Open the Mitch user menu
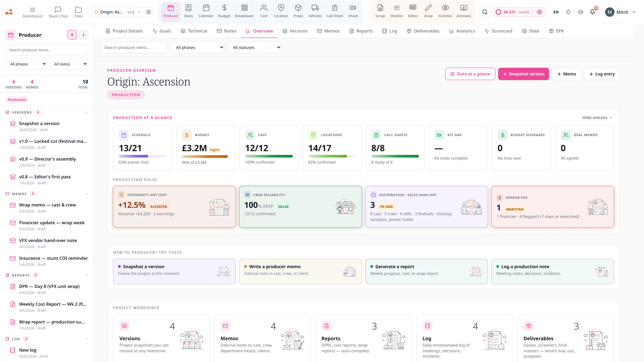Viewport: 644px width, 362px height. click(620, 12)
